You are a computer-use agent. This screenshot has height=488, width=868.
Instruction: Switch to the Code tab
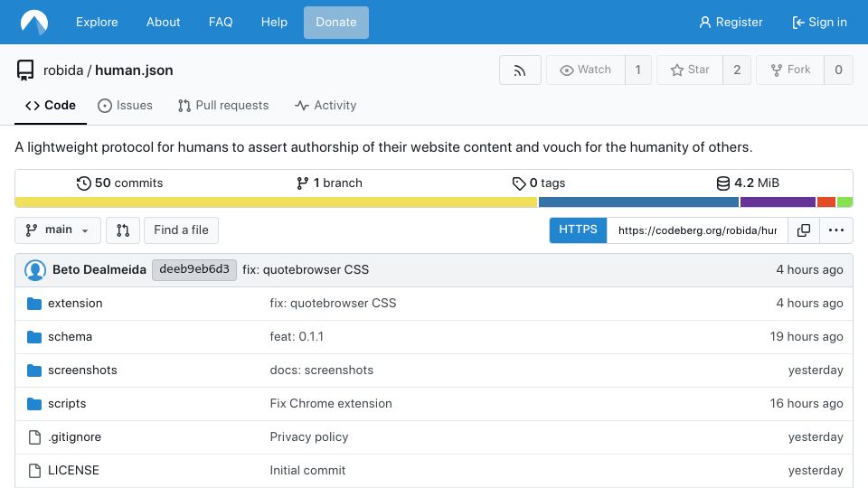coord(51,105)
